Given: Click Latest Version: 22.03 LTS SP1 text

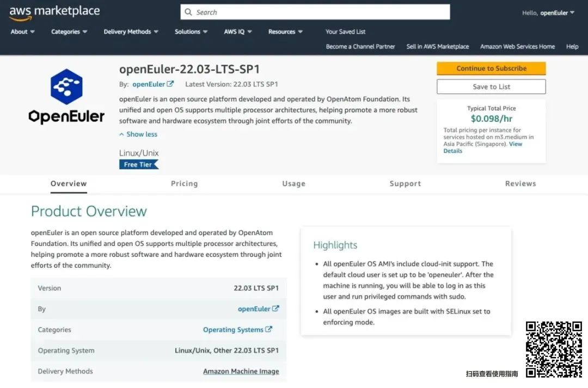Looking at the screenshot, I should click(231, 84).
